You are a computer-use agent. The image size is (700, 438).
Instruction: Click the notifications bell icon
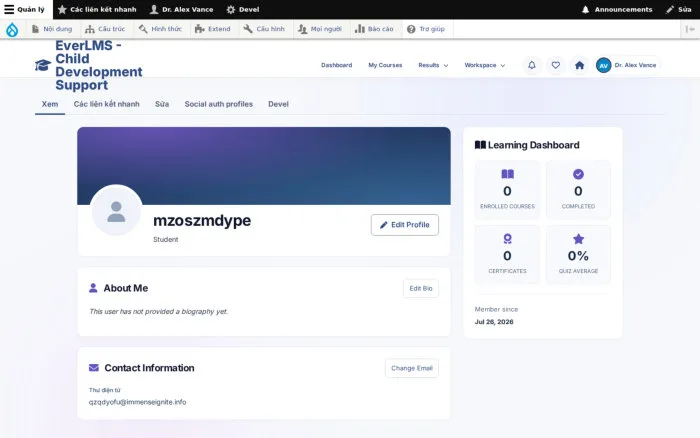tap(532, 65)
